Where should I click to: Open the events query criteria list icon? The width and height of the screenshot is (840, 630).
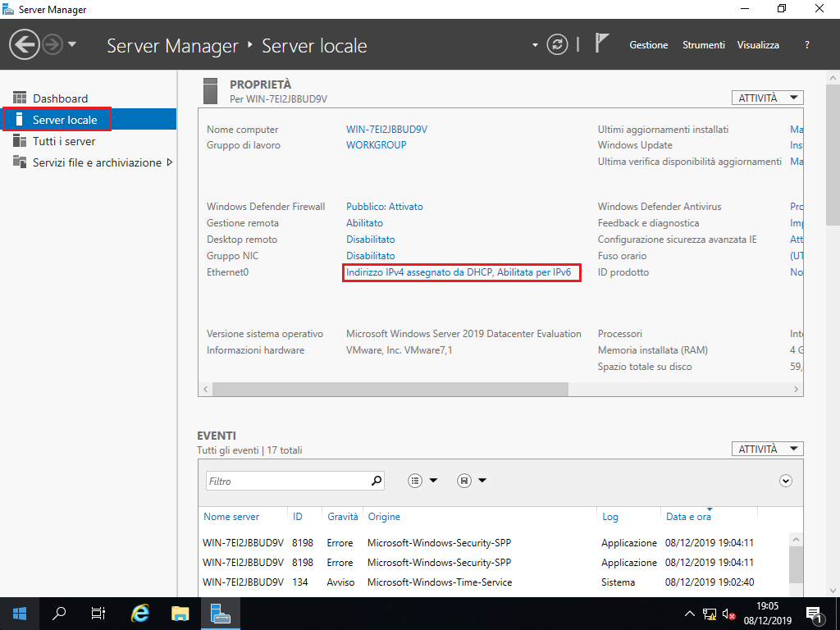pyautogui.click(x=415, y=481)
